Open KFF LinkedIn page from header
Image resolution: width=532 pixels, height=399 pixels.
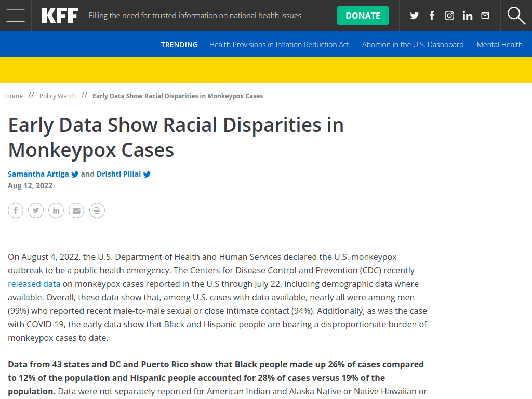coord(467,16)
